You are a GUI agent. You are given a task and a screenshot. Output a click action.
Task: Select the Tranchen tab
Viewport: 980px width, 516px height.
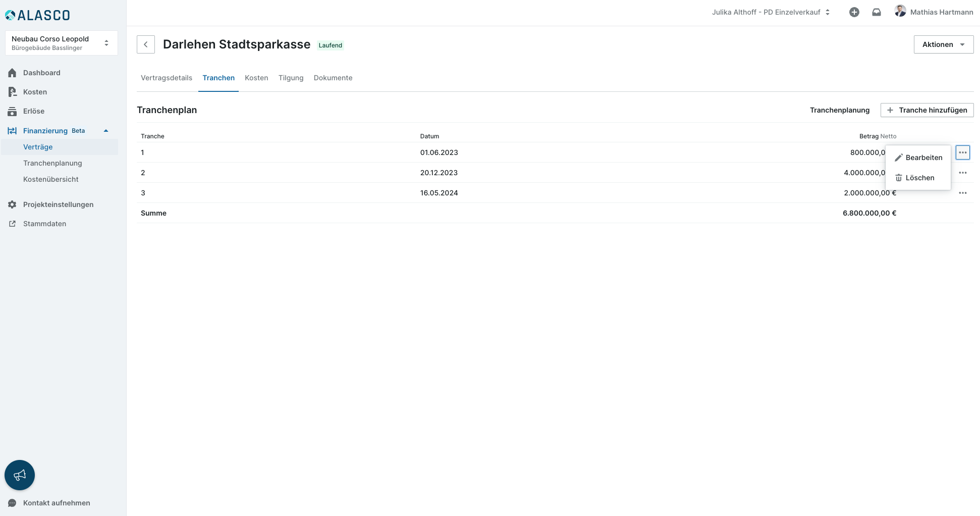click(219, 78)
